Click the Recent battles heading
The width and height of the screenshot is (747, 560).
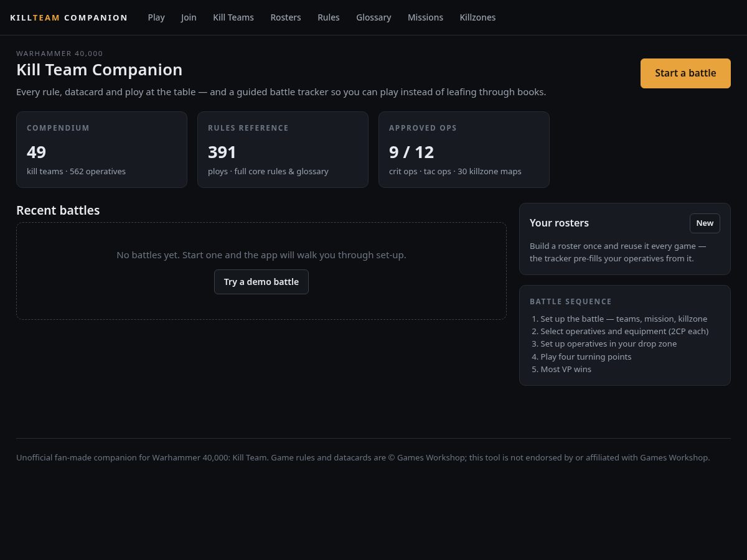click(x=58, y=210)
